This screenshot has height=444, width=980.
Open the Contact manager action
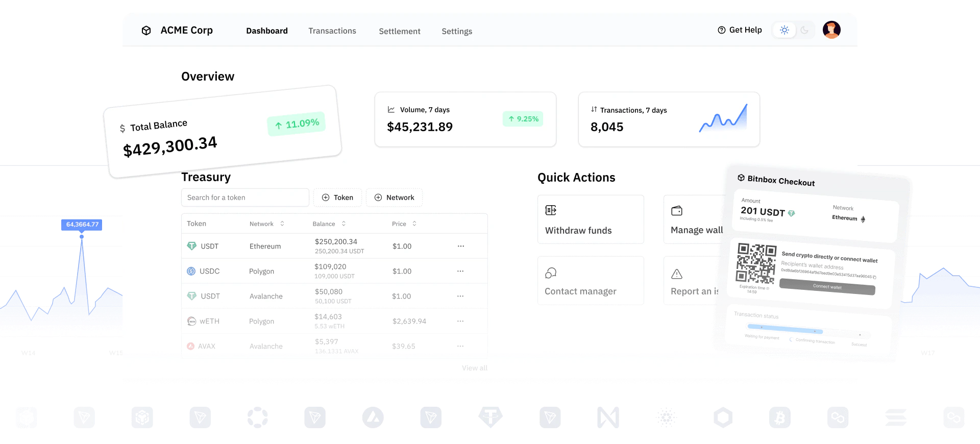[x=591, y=281]
